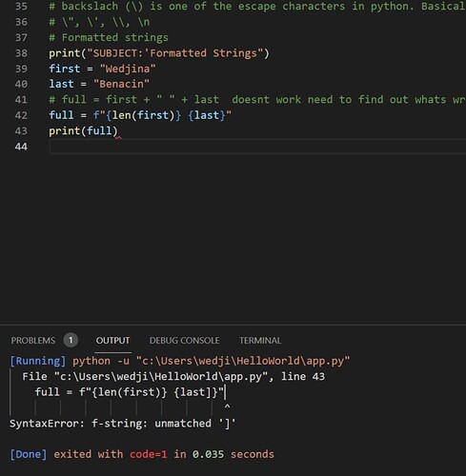The height and width of the screenshot is (476, 466).
Task: Click the problems count badge showing 1
Action: pos(71,341)
